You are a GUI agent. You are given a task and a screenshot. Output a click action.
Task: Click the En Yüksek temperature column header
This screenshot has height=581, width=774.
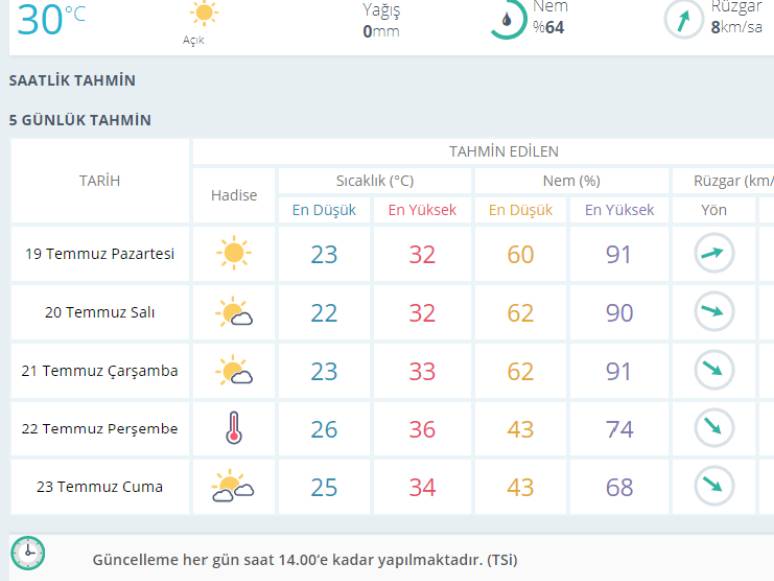(422, 210)
